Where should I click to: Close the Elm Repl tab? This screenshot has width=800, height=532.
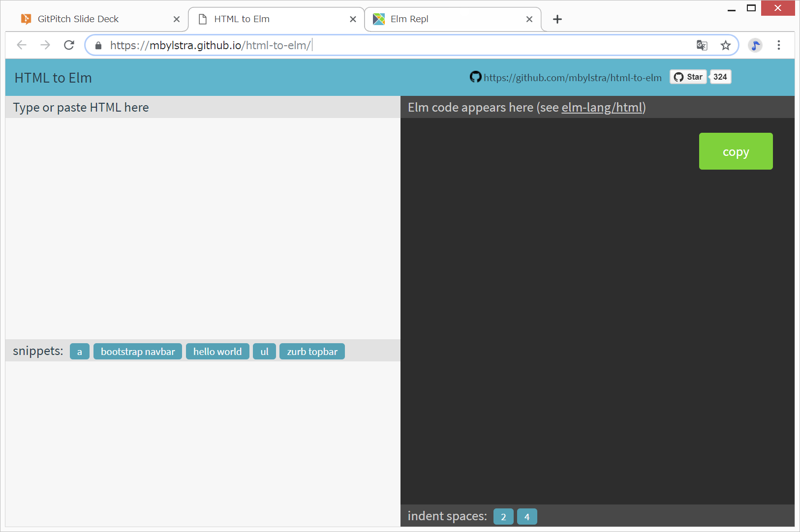pos(529,19)
